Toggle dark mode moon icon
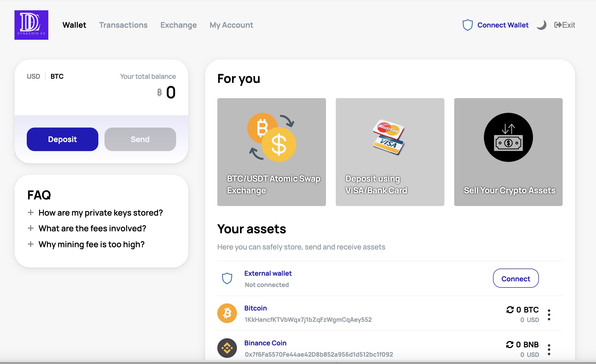 coord(541,25)
